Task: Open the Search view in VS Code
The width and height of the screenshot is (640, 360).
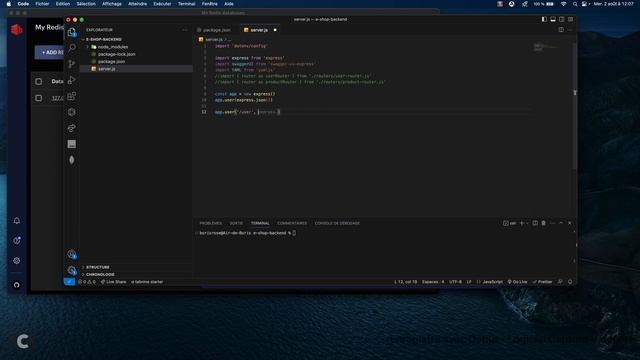Action: pyautogui.click(x=72, y=48)
